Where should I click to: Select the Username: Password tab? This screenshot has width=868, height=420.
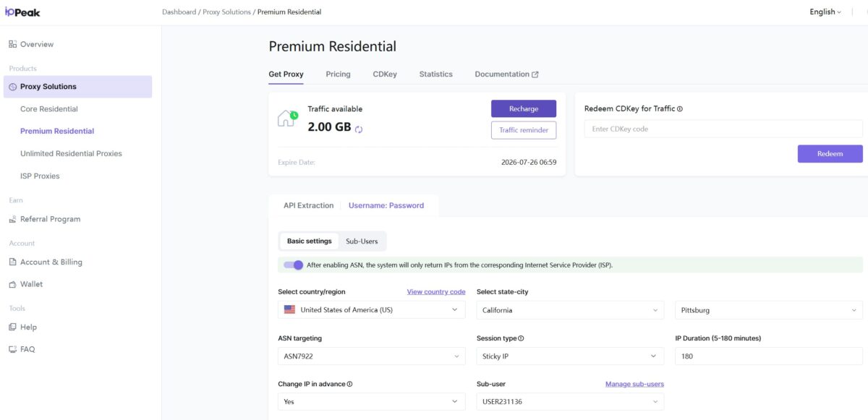[x=386, y=205]
